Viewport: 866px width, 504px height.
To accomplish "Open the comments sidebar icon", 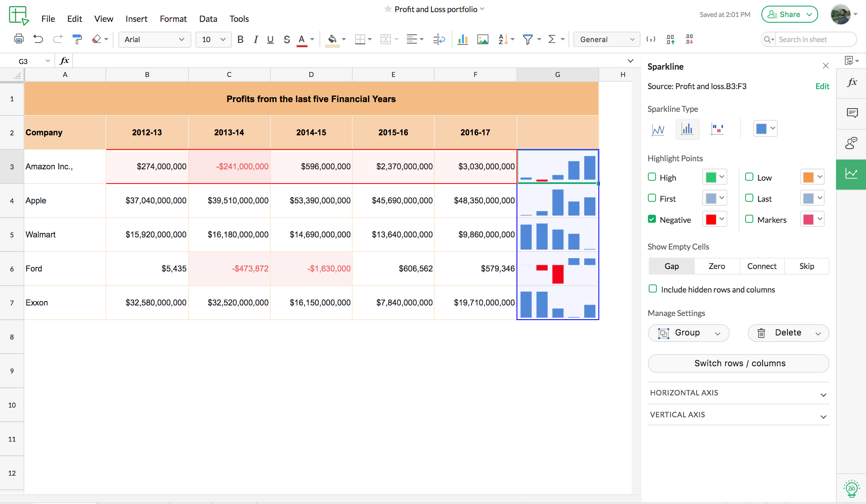I will tap(852, 113).
